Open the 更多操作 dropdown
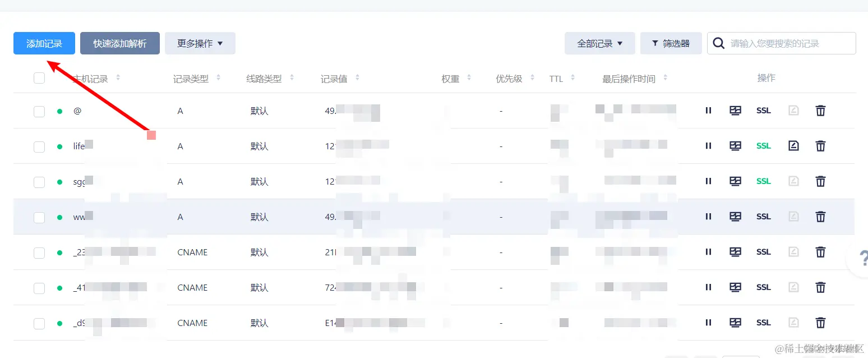The width and height of the screenshot is (868, 358). click(x=200, y=43)
